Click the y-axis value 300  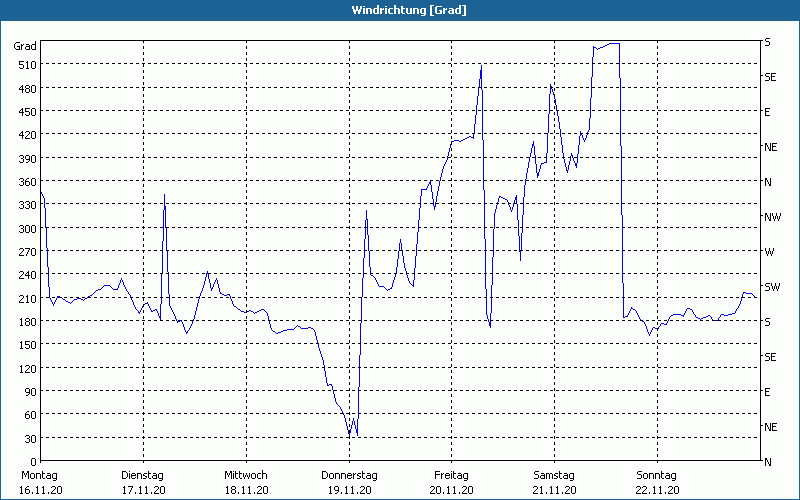click(27, 229)
